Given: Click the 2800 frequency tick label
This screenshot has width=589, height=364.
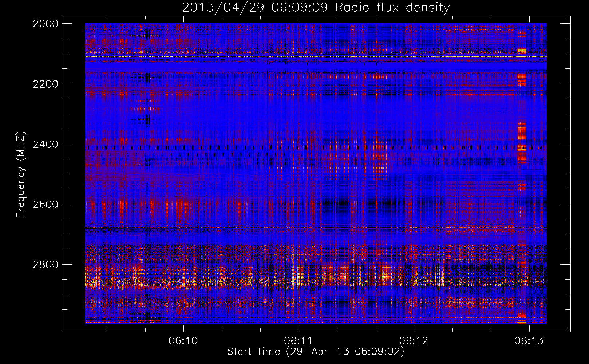Looking at the screenshot, I should point(46,265).
